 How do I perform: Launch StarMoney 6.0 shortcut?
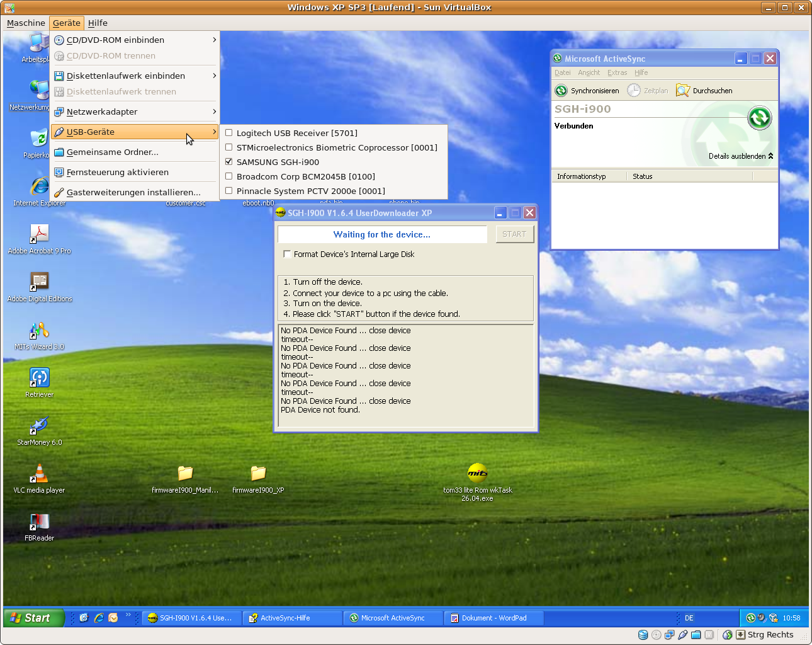(39, 430)
